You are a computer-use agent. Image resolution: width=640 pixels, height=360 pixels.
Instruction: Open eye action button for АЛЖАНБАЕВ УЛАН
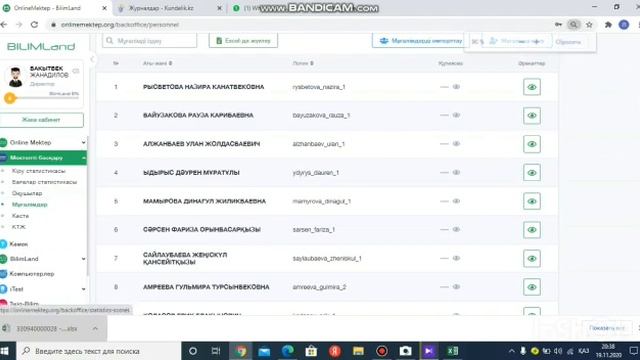pyautogui.click(x=531, y=144)
